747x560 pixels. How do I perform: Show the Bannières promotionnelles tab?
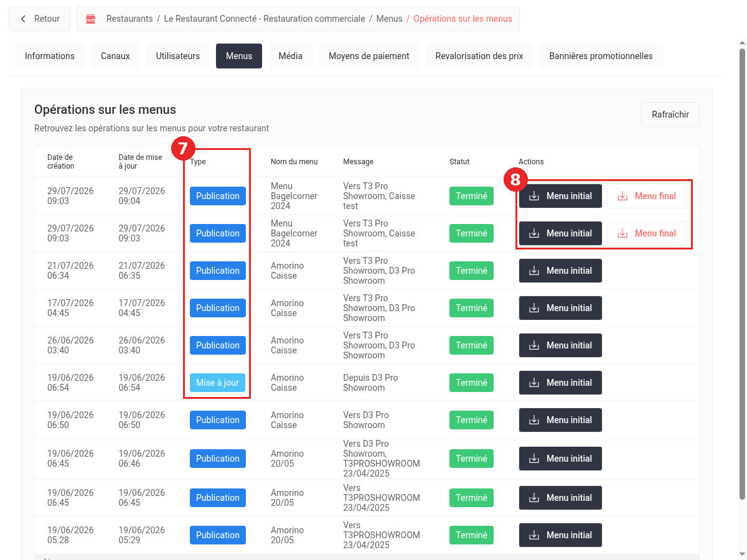[x=601, y=56]
